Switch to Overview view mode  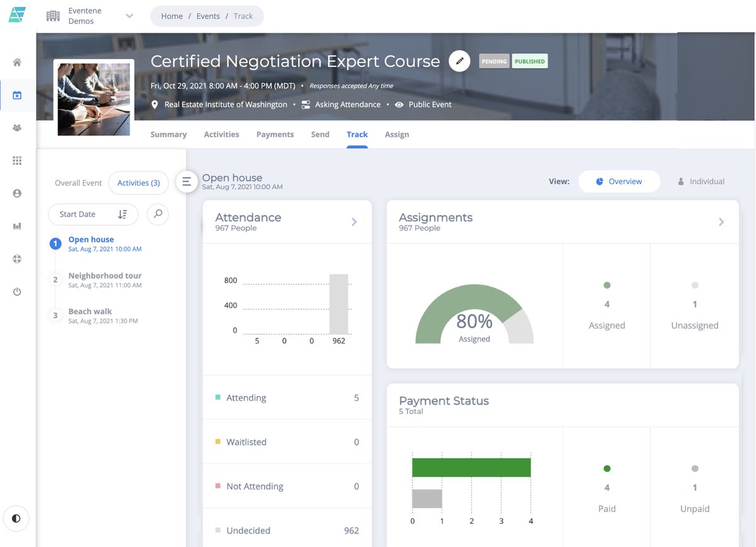point(619,181)
